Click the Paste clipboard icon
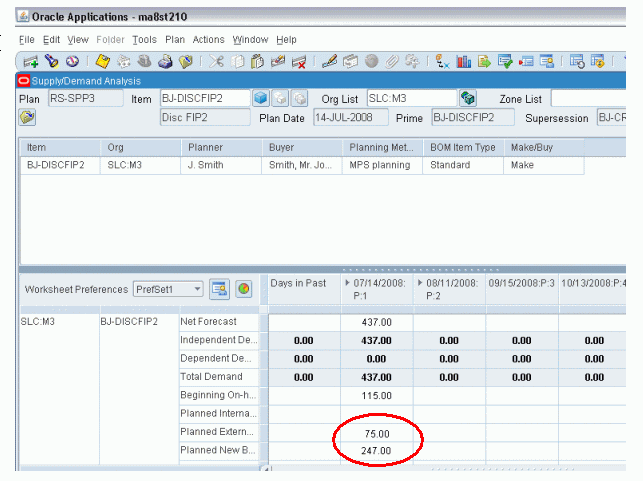 pos(258,62)
